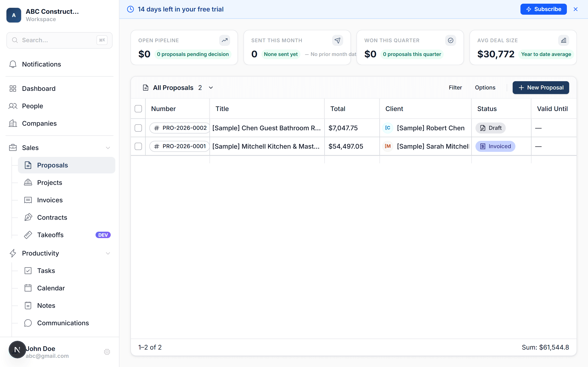Viewport: 588px width, 367px height.
Task: Check the box for PRO-2026-0001 row
Action: coord(138,146)
